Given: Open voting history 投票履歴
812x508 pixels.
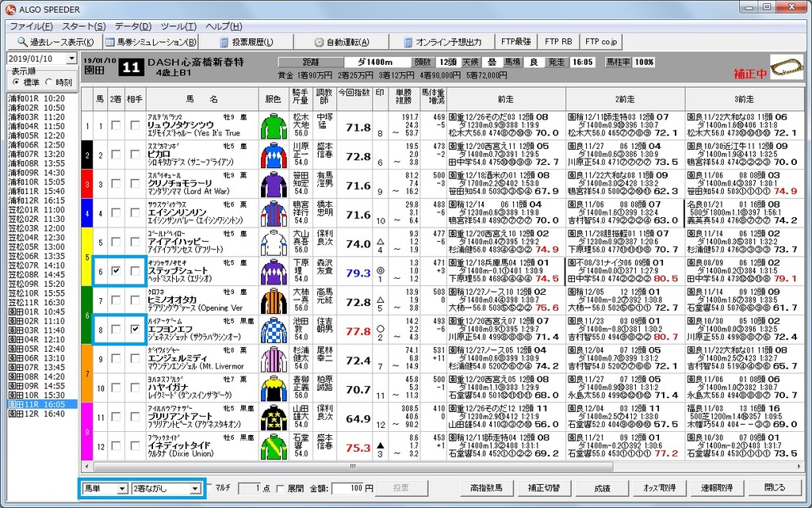Looking at the screenshot, I should 247,42.
